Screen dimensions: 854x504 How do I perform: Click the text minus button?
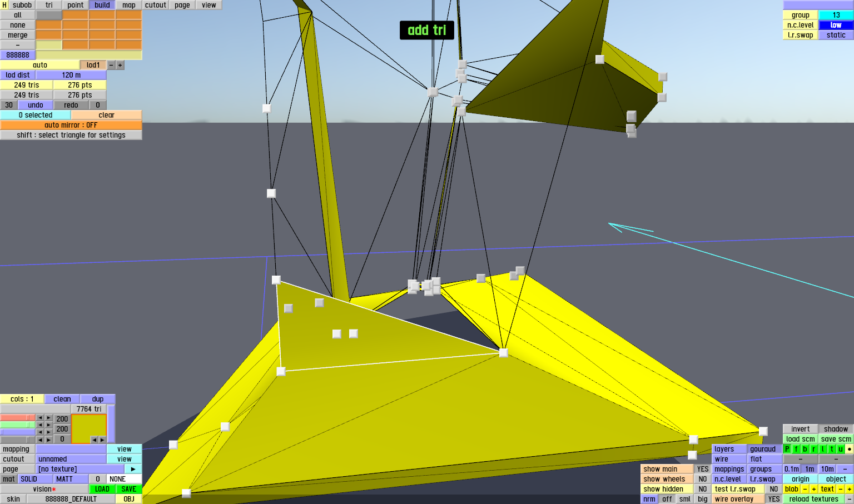841,489
